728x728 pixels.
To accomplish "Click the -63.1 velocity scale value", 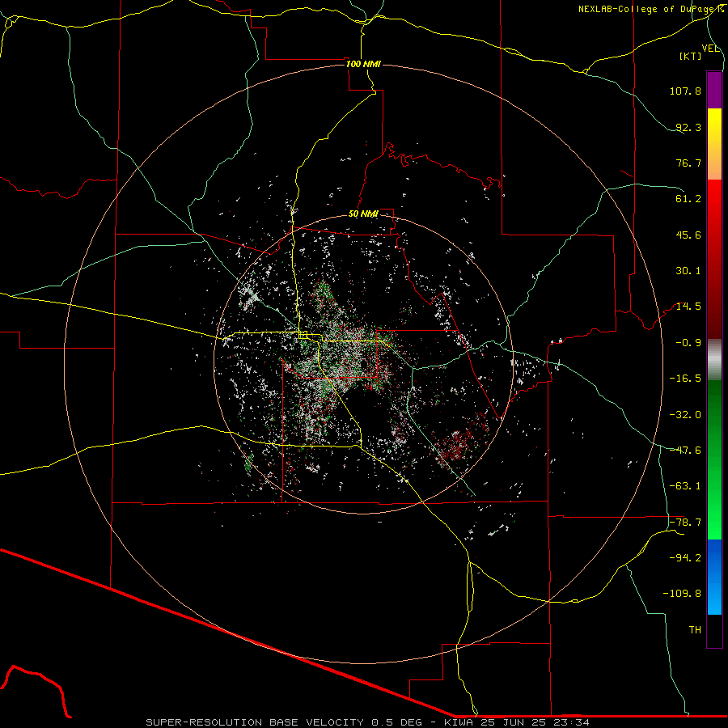I will [x=685, y=485].
